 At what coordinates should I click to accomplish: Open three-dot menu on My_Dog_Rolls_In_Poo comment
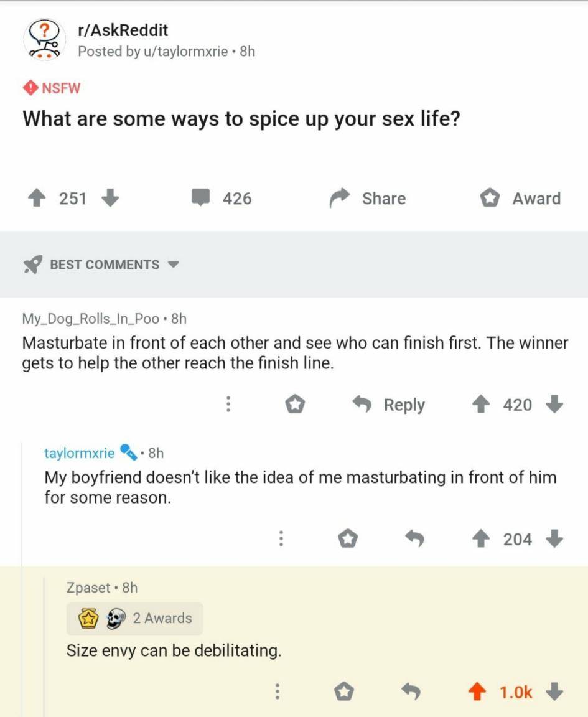(x=228, y=405)
